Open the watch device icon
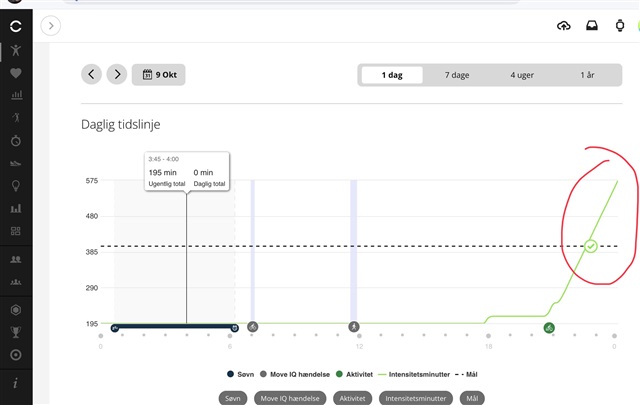Viewport: 640px width, 405px height. pyautogui.click(x=619, y=26)
